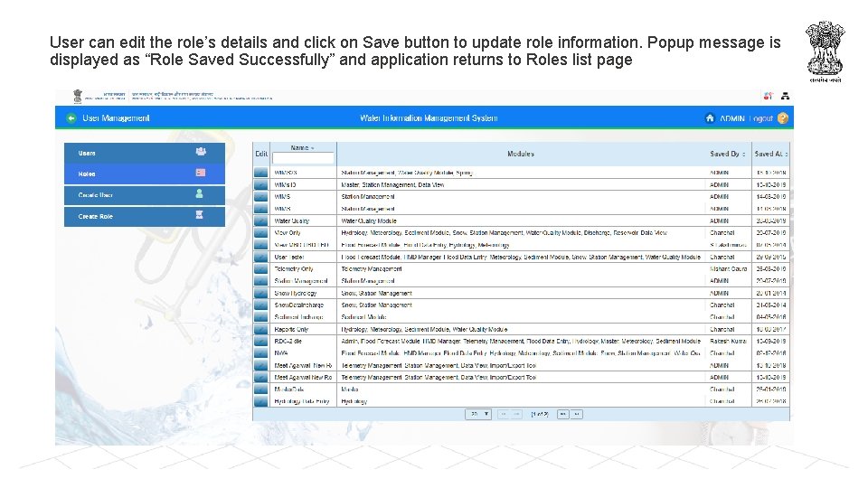This screenshot has height=488, width=868.
Task: Edit the SnowDataIncharge role
Action: (260, 305)
